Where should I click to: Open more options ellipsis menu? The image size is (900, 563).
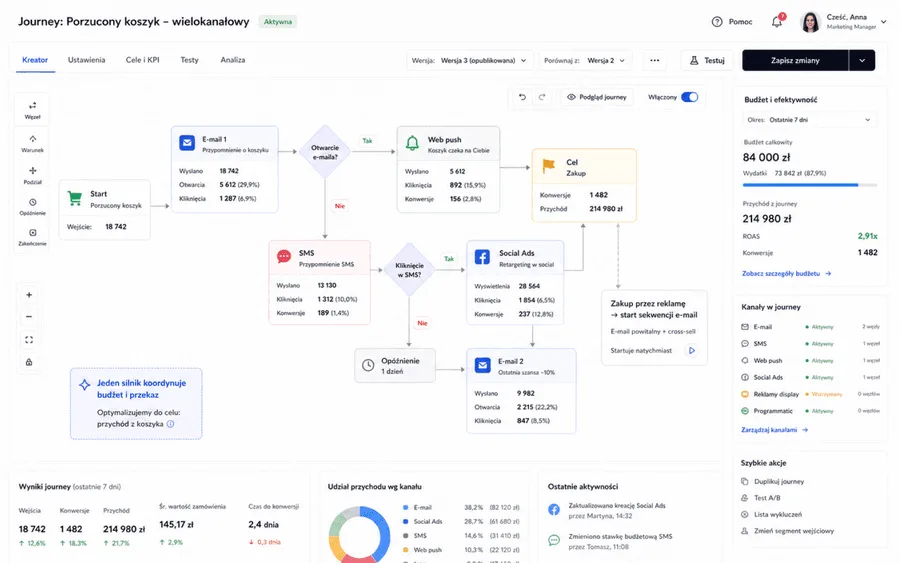(655, 60)
